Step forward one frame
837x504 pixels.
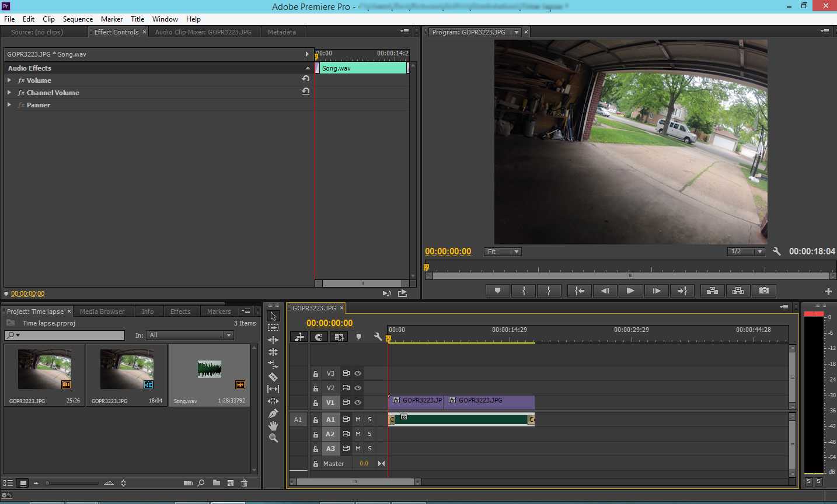tap(657, 290)
